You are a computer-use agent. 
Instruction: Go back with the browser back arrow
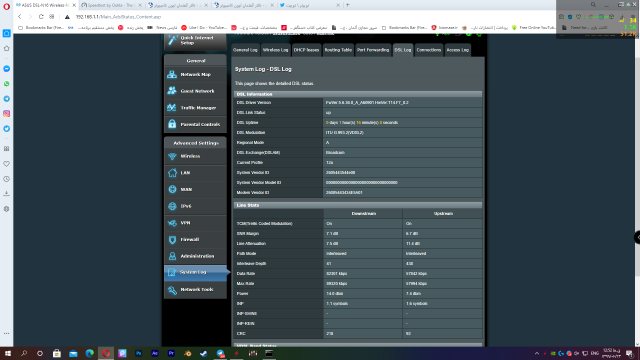tap(20, 17)
